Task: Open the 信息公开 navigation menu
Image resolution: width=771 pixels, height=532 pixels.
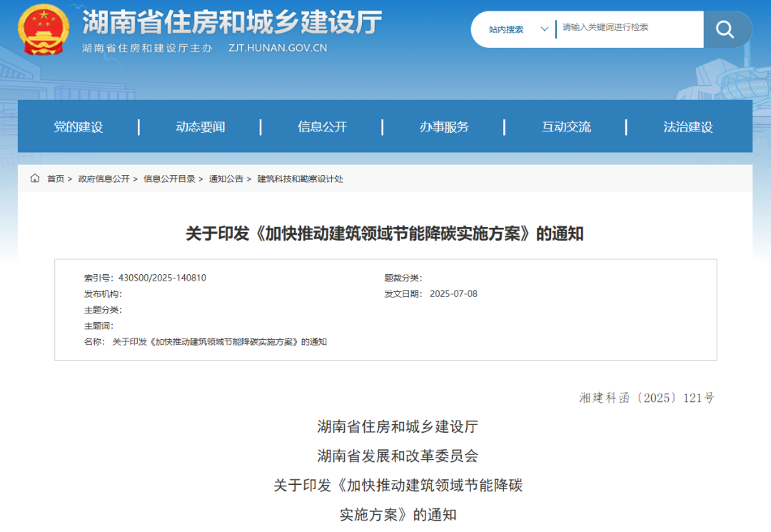Action: coord(321,126)
